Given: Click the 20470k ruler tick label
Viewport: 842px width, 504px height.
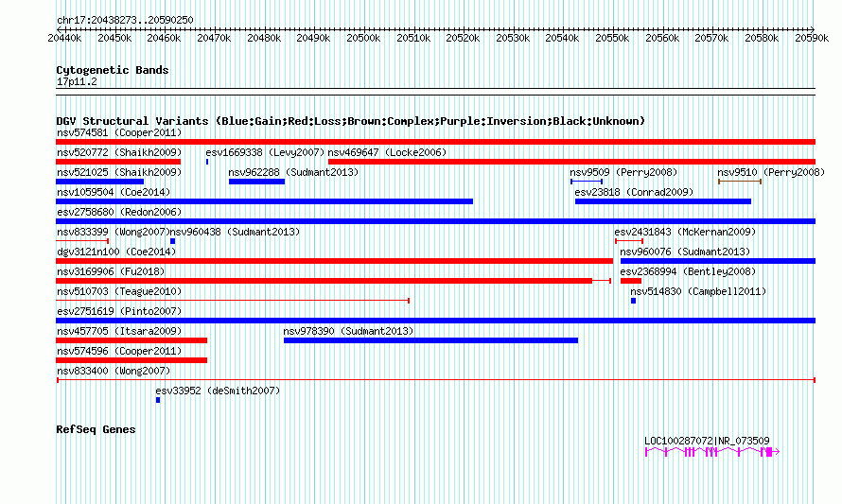Looking at the screenshot, I should pyautogui.click(x=214, y=38).
